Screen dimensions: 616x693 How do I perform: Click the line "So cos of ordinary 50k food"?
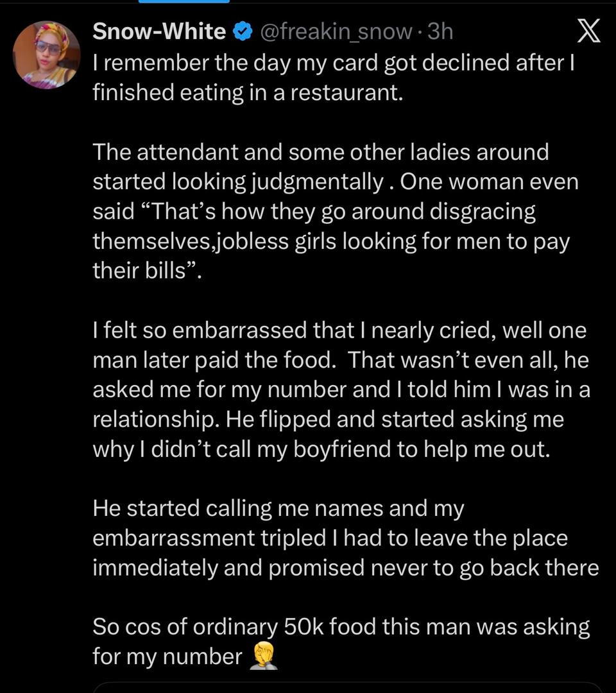click(x=341, y=626)
